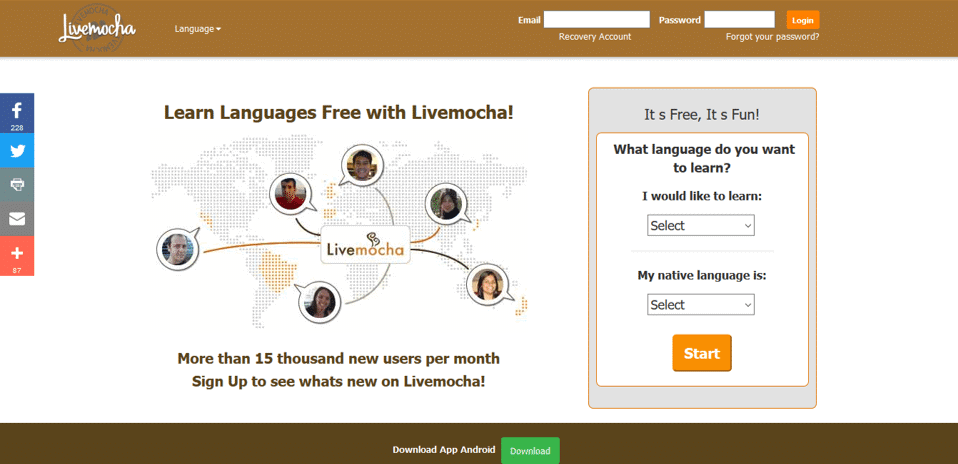Click the green Download button

pyautogui.click(x=530, y=451)
